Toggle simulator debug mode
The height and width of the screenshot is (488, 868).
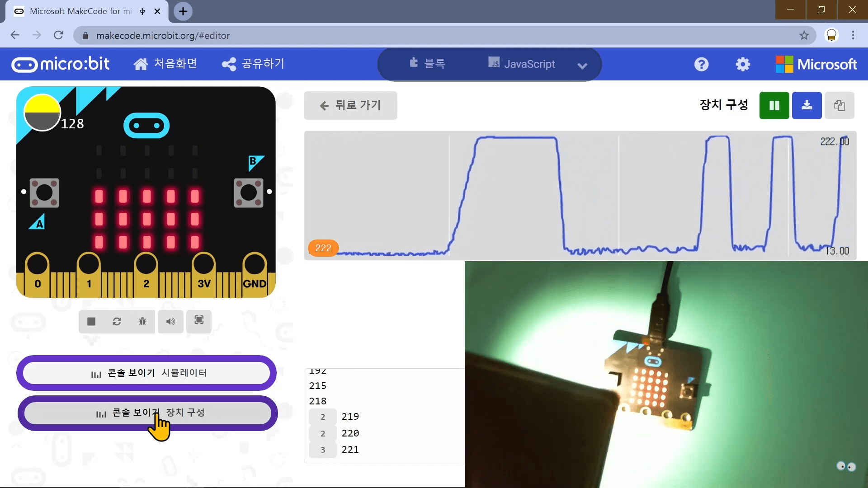142,321
